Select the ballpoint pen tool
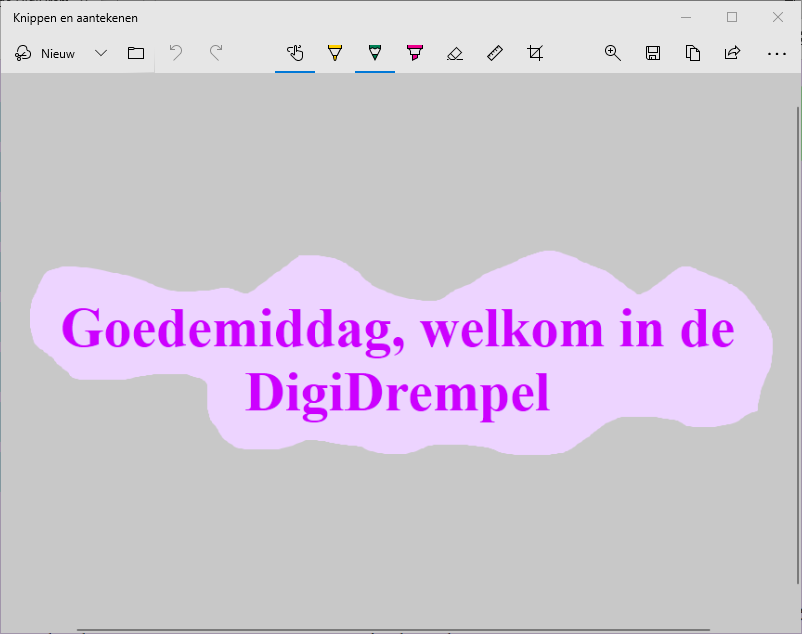 point(335,53)
